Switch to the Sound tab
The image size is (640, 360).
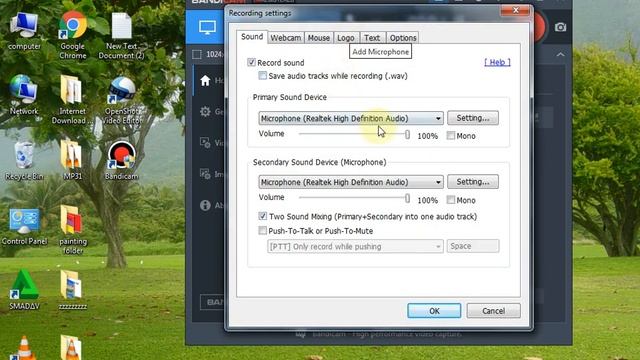point(252,37)
